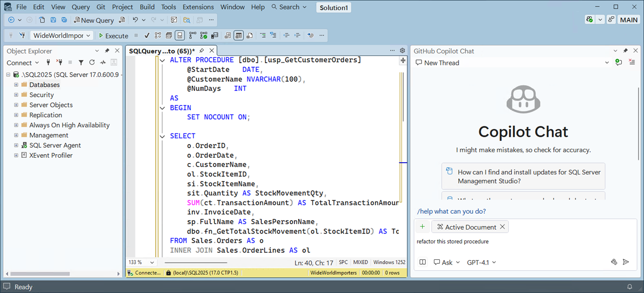Open the New Thread dropdown
Screen dimensions: 644x293
[x=607, y=62]
